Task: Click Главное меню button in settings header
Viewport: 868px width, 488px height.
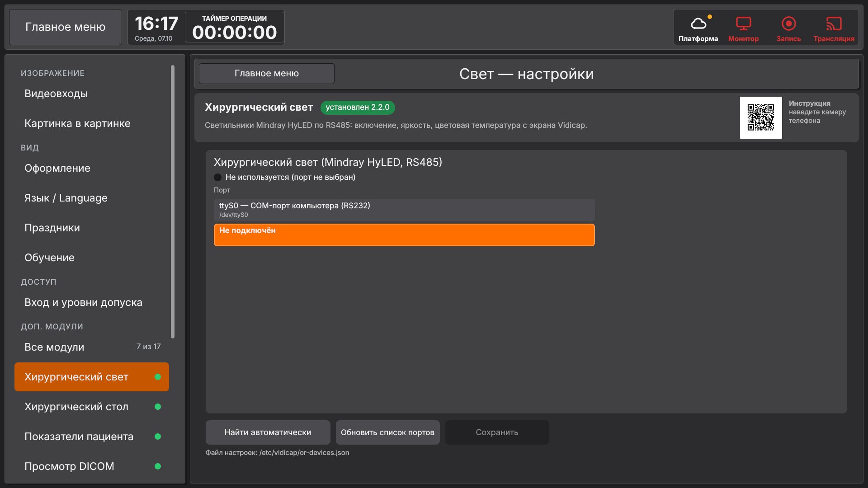Action: 267,73
